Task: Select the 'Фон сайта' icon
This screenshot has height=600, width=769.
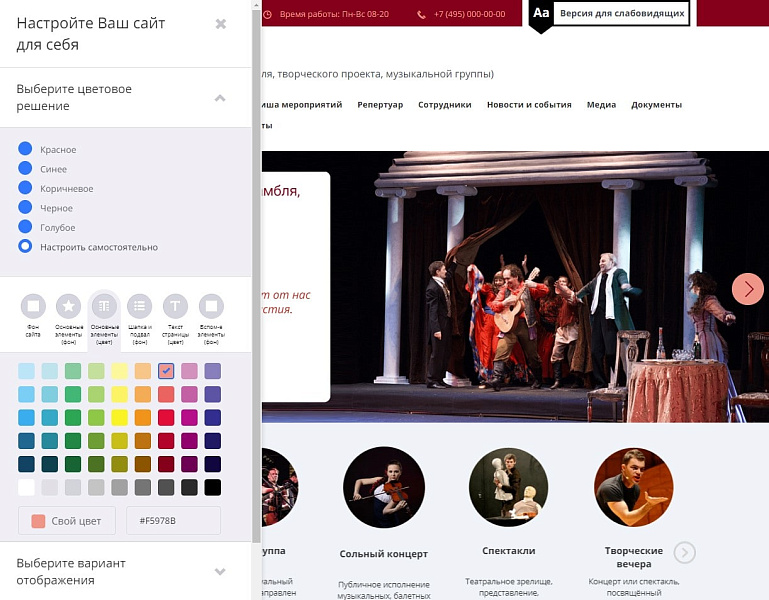Action: coord(34,306)
